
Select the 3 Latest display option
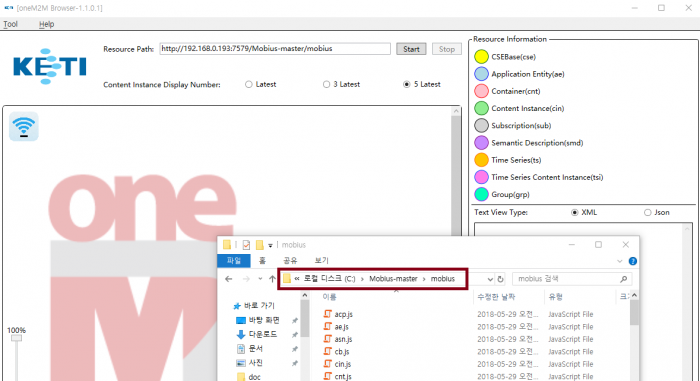[326, 84]
